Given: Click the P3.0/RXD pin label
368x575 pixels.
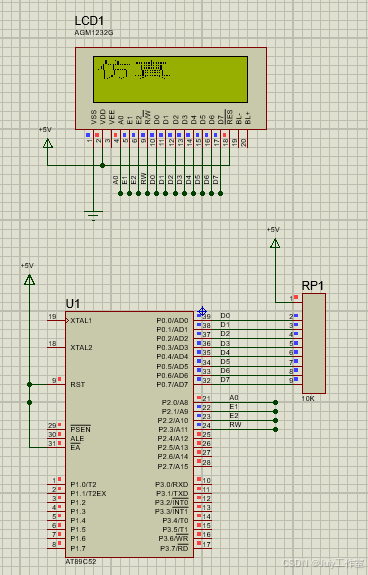Looking at the screenshot, I should 172,484.
